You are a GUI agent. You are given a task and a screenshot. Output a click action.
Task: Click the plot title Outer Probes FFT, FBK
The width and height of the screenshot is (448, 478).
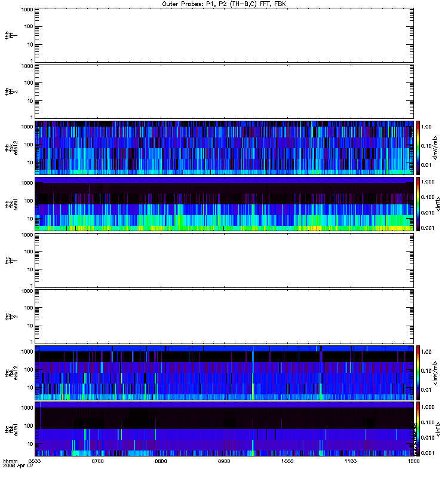(224, 4)
